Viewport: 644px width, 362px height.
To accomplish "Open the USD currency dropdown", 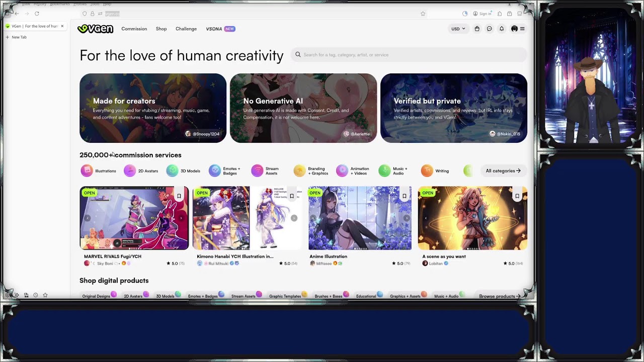I will [x=458, y=29].
